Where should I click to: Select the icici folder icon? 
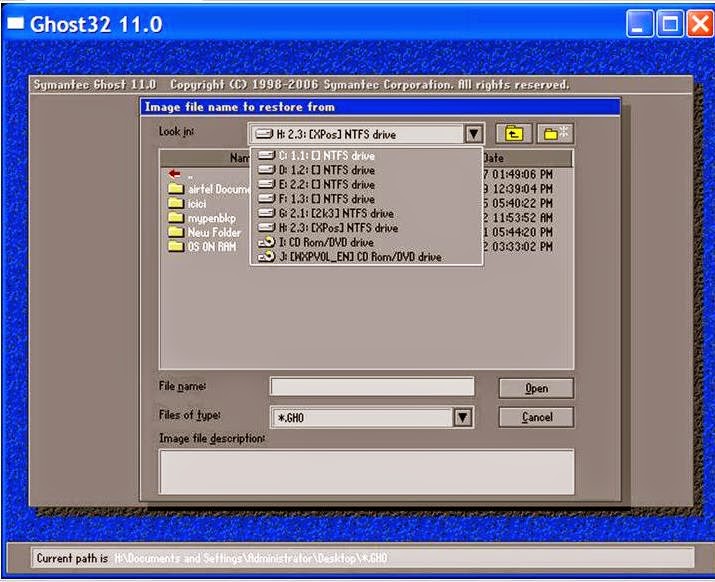point(176,203)
